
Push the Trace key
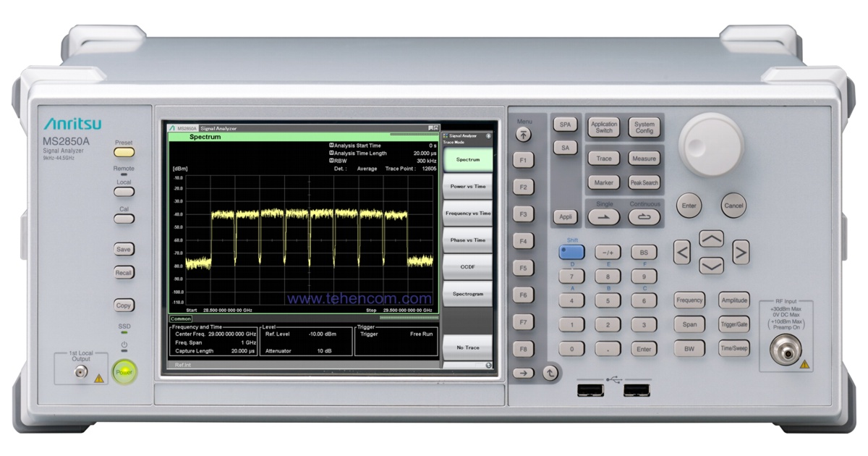tap(604, 159)
